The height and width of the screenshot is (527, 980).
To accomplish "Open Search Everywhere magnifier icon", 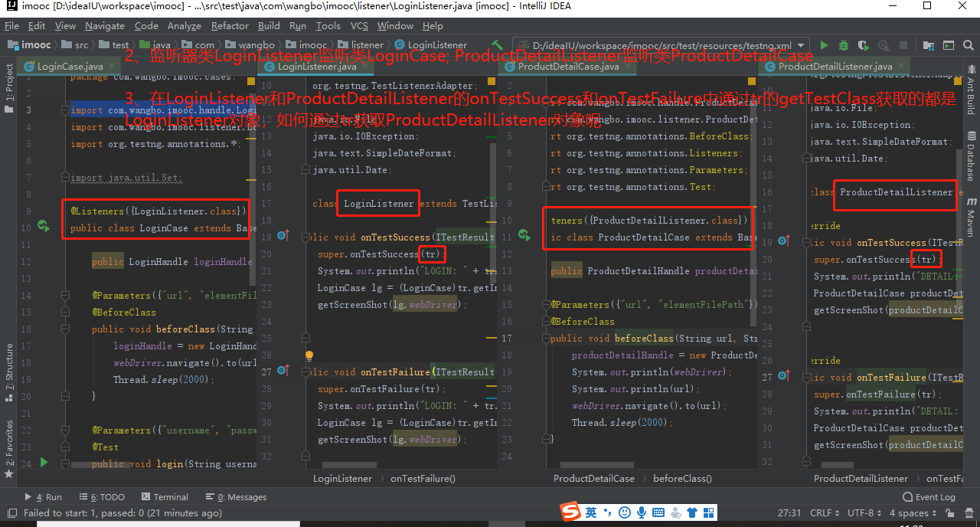I will 969,45.
